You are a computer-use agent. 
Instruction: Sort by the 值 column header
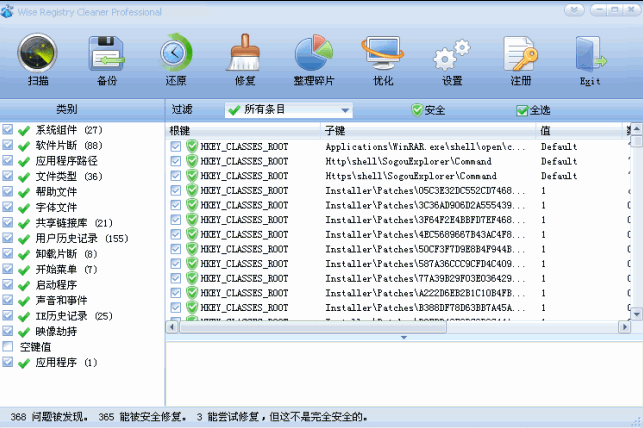click(x=579, y=131)
